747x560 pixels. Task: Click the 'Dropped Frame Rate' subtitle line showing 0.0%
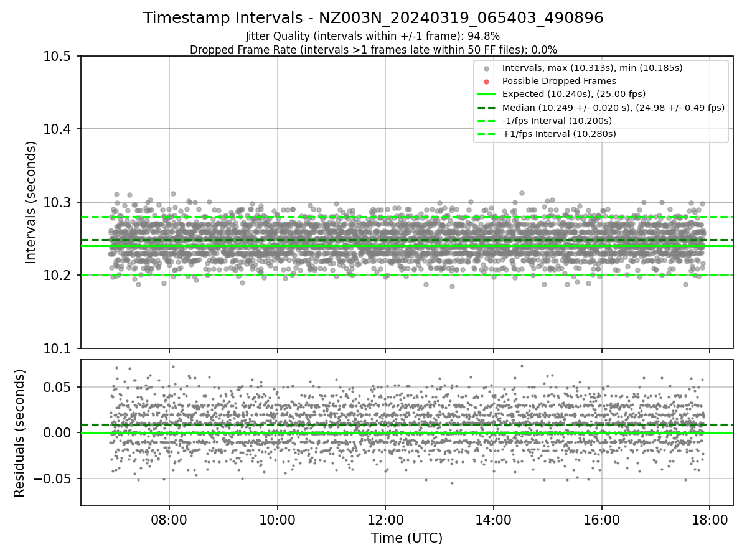click(x=374, y=50)
